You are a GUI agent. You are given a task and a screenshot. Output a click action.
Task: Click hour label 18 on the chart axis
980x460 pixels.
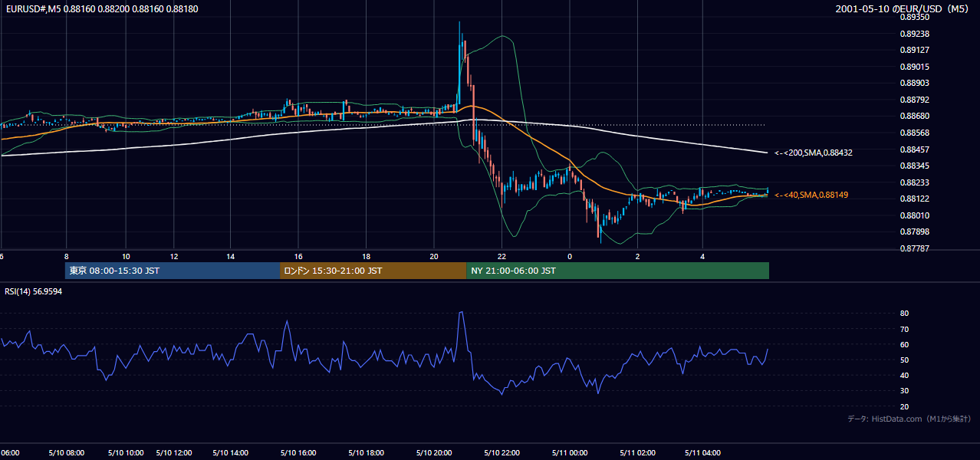[366, 256]
